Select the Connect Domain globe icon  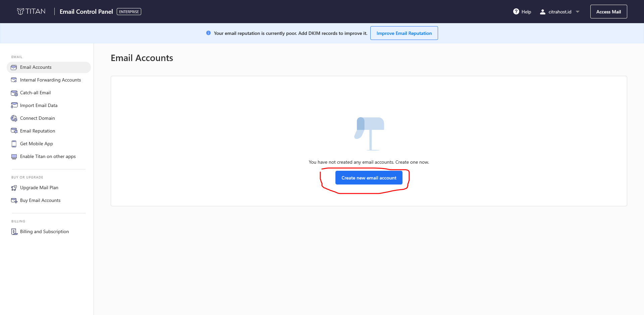coord(14,118)
